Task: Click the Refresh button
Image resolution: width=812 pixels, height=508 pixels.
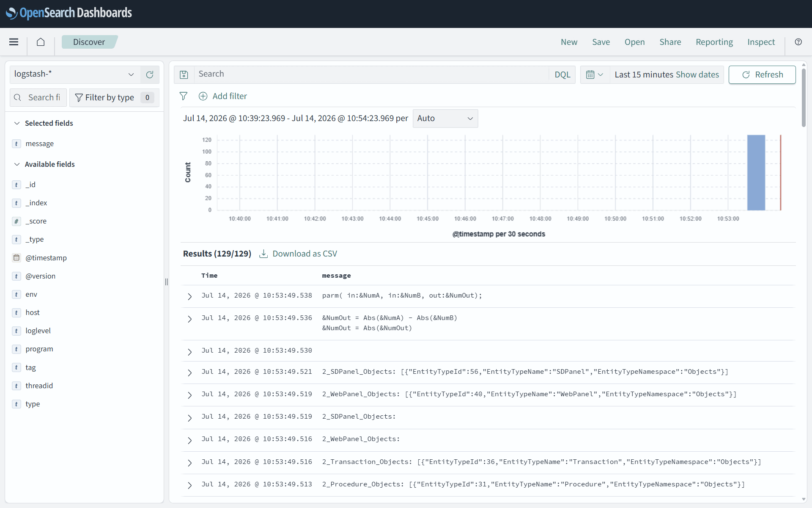Action: tap(762, 75)
